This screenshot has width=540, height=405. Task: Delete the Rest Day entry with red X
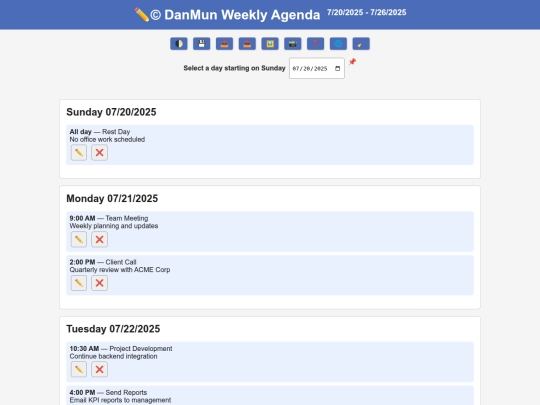[x=100, y=153]
